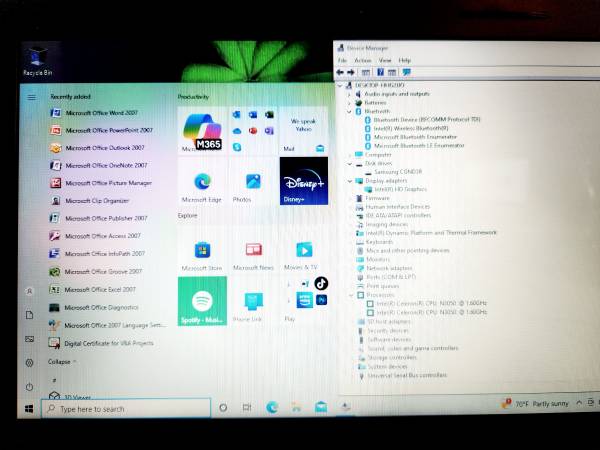Image resolution: width=600 pixels, height=450 pixels.
Task: Open the View menu in Device Manager
Action: (x=385, y=60)
